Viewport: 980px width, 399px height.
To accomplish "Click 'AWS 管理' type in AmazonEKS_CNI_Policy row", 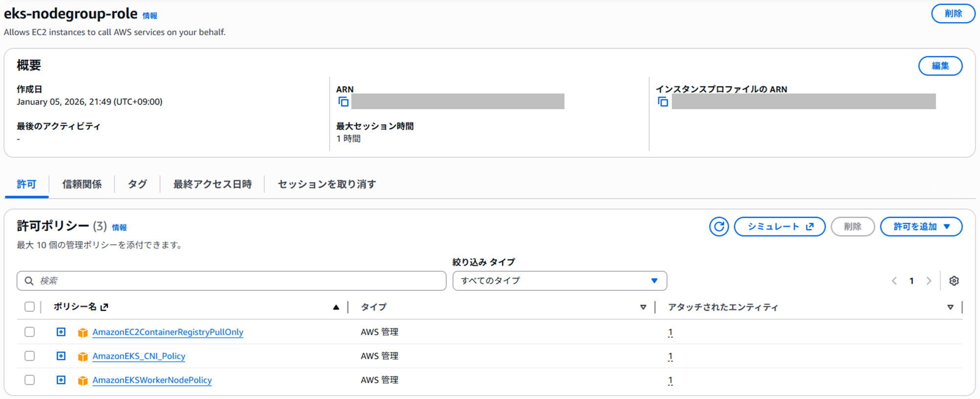I will (x=379, y=356).
